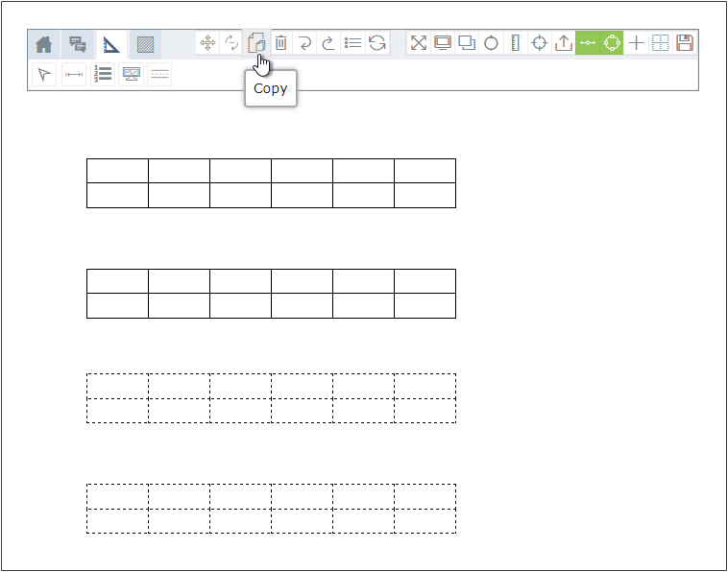Click the zoom extents crossed-arrows icon
The height and width of the screenshot is (572, 728).
(419, 43)
